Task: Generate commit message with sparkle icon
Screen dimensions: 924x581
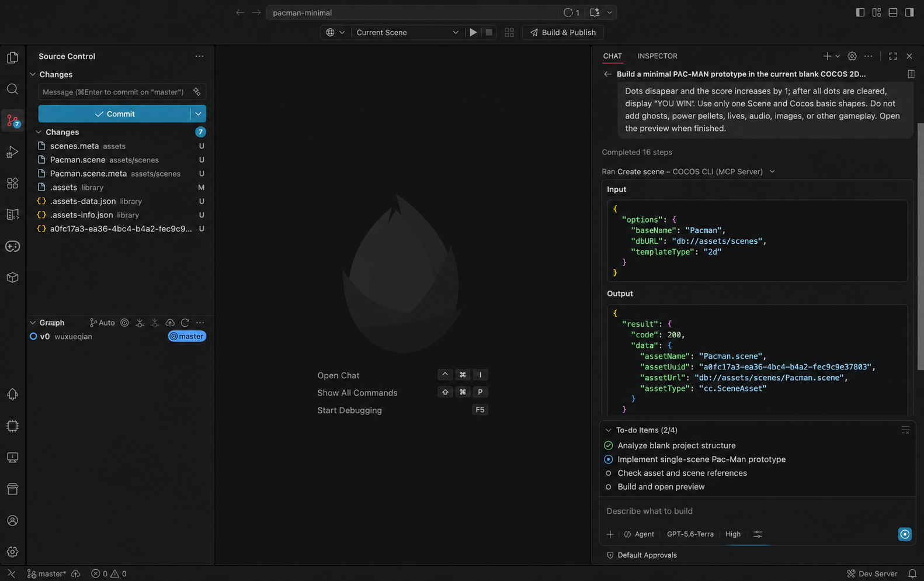Action: (x=197, y=92)
